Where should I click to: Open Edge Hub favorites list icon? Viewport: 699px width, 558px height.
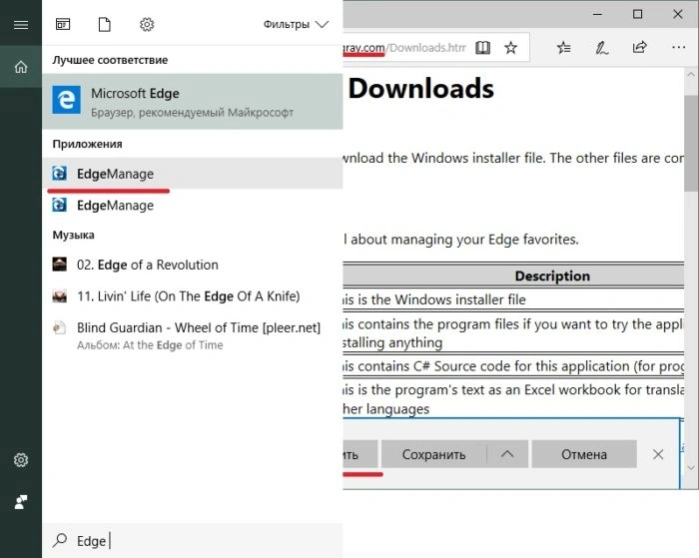[x=564, y=47]
